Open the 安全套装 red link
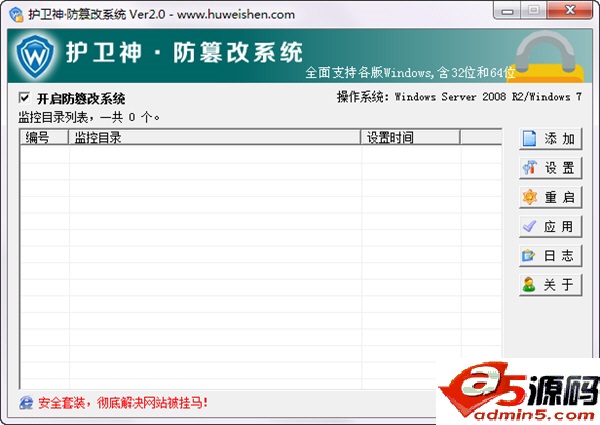 point(123,403)
